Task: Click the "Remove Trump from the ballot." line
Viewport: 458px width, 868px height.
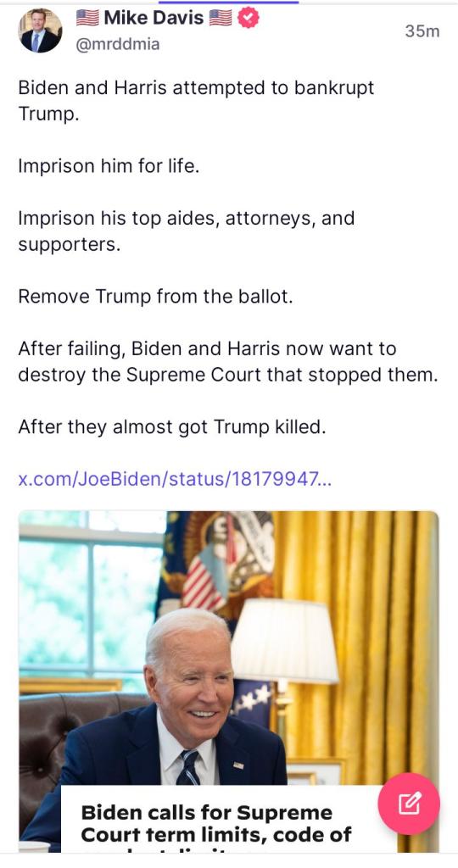Action: click(155, 297)
